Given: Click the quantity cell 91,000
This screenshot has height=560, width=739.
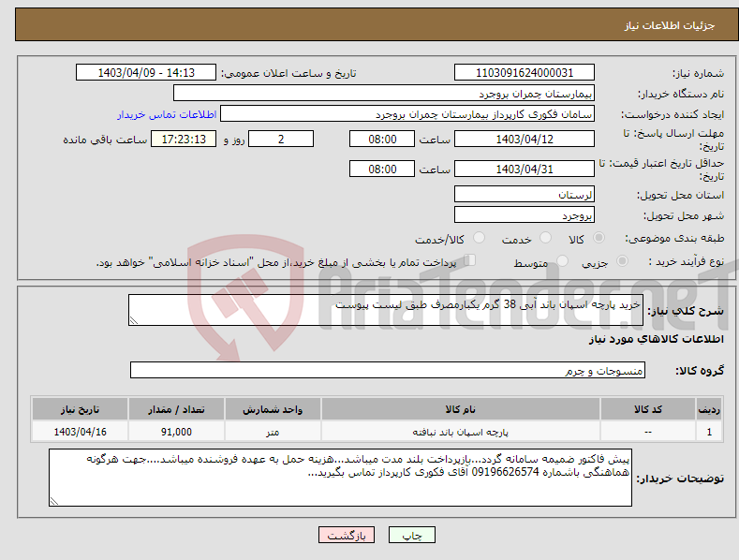Looking at the screenshot, I should coord(176,432).
